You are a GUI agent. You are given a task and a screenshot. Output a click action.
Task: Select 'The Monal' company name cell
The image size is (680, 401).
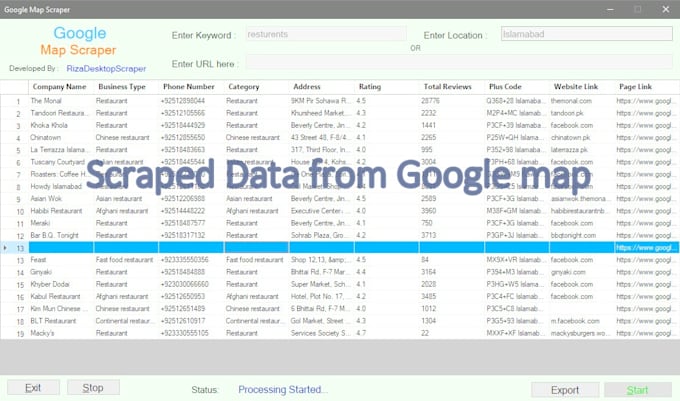[61, 101]
